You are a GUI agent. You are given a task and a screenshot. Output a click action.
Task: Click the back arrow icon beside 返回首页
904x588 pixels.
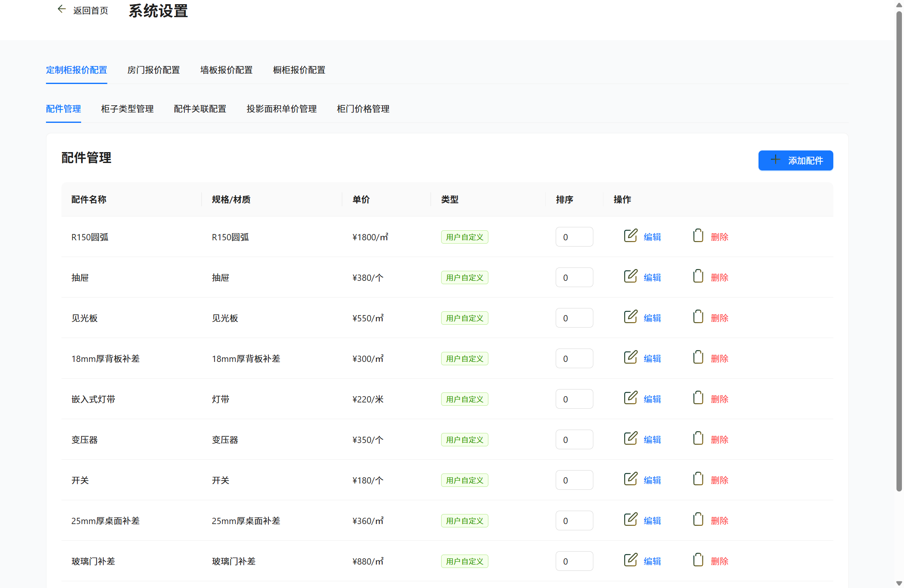pyautogui.click(x=61, y=9)
